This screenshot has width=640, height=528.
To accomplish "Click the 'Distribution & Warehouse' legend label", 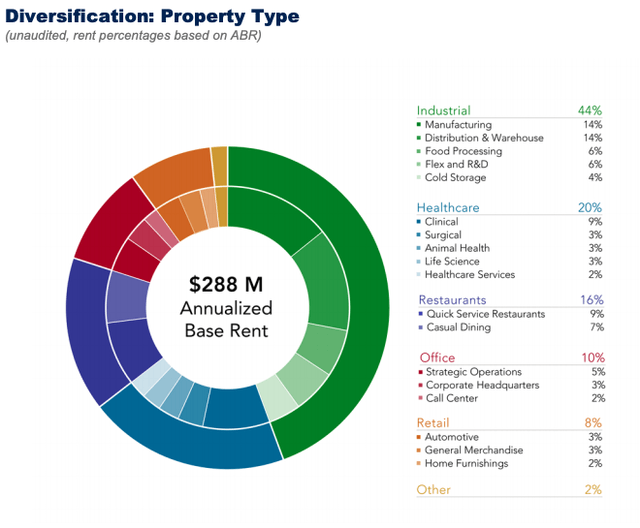I will coord(484,138).
